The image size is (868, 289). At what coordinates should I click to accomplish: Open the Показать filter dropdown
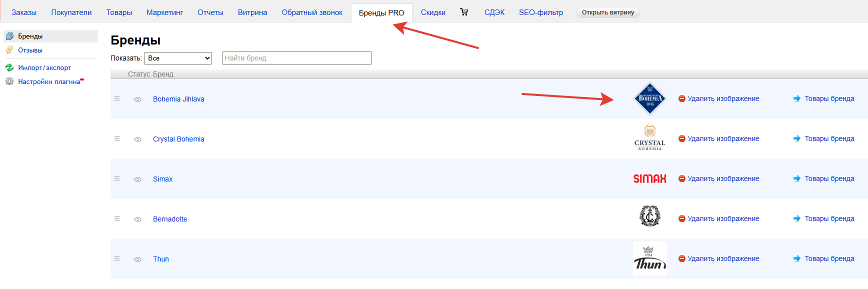(x=178, y=58)
